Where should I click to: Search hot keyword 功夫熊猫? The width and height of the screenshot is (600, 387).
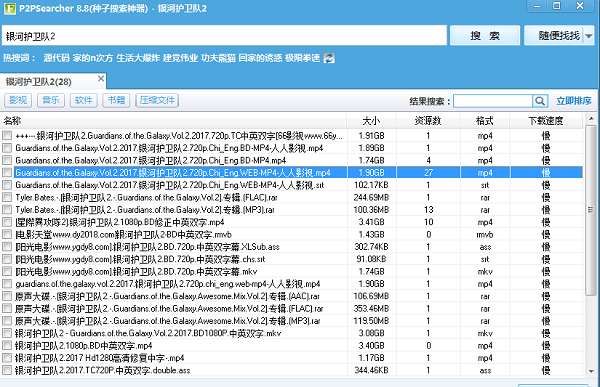point(218,58)
